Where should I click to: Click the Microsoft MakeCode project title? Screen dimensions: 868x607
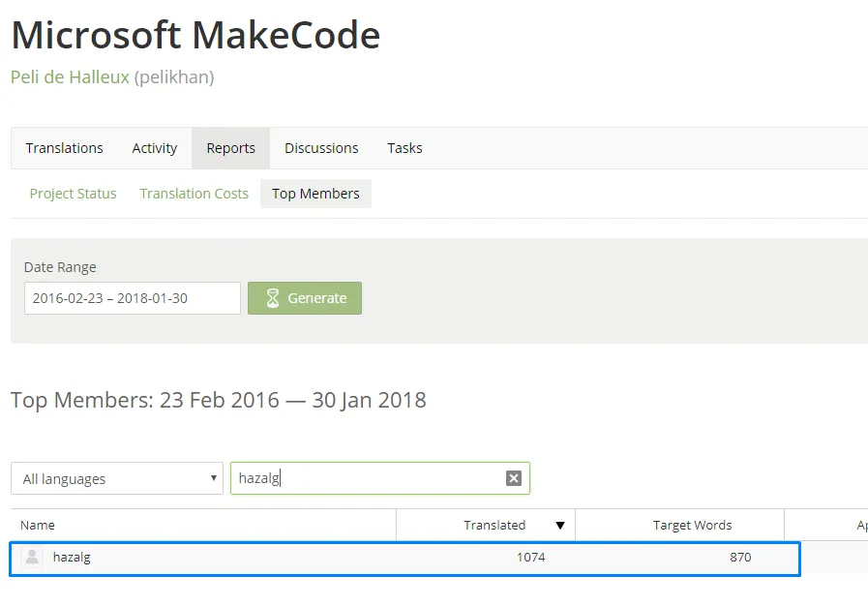[195, 35]
